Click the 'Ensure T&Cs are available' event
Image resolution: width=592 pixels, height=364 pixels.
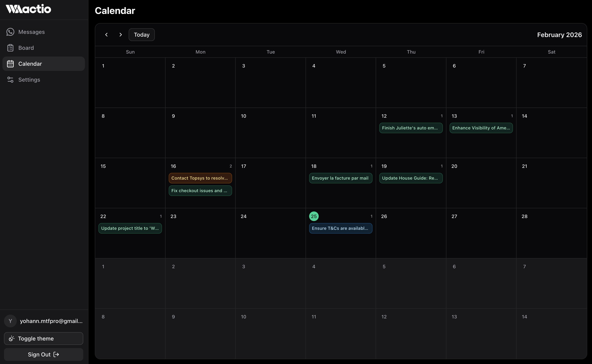340,228
